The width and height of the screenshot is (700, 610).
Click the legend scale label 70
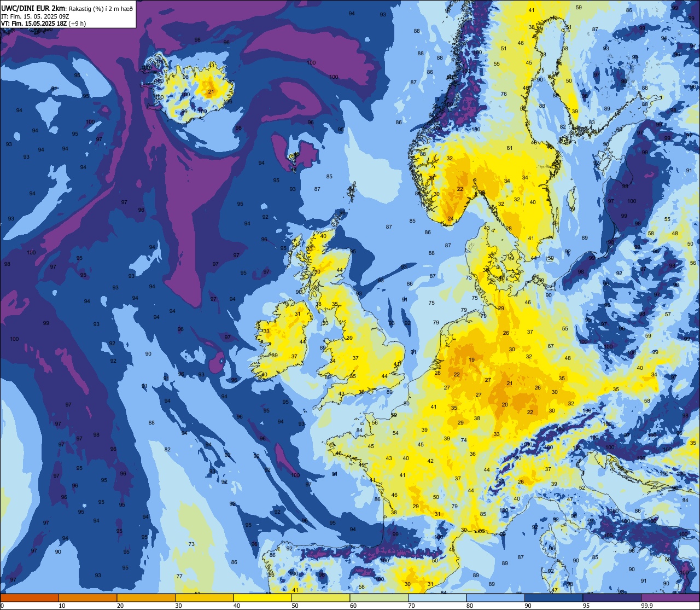click(411, 606)
